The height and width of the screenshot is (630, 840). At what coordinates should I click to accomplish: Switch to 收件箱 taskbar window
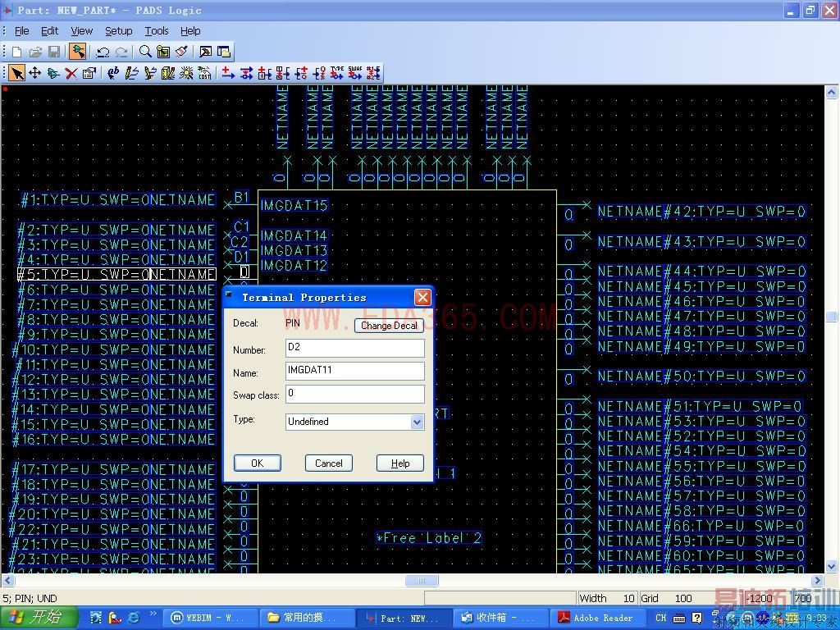pos(500,618)
